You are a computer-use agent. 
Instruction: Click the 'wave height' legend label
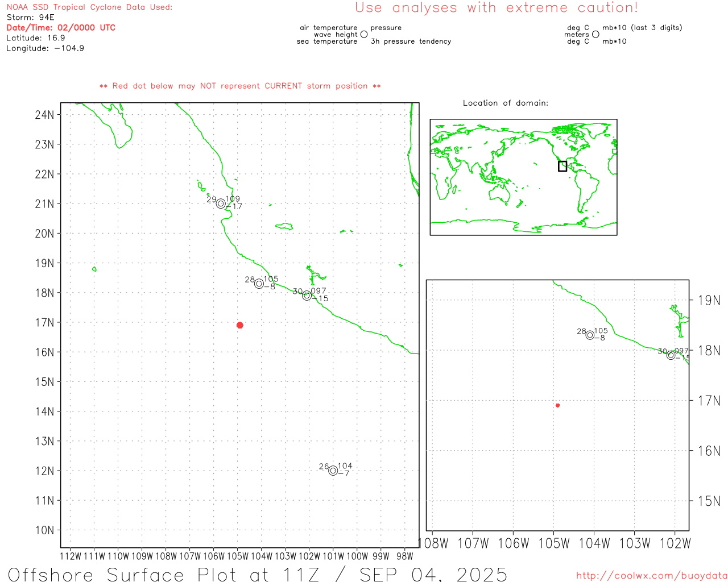click(x=336, y=35)
